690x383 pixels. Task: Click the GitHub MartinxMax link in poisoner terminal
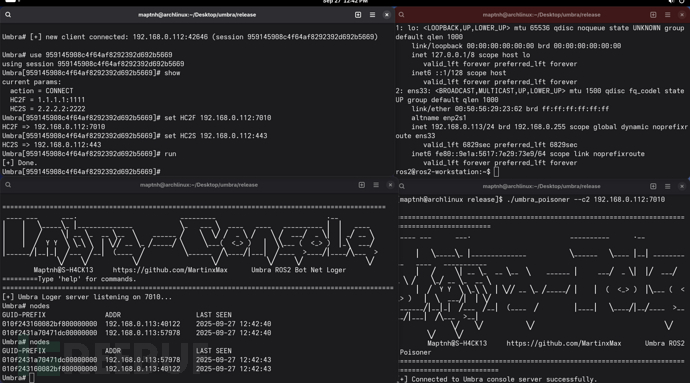(564, 343)
